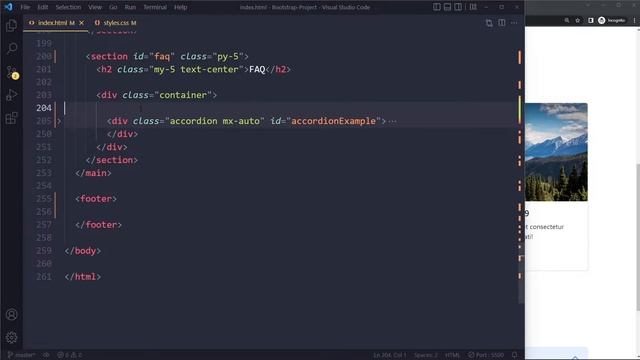640x360 pixels.
Task: Click the section id="faq" opening tag line
Action: click(x=167, y=56)
